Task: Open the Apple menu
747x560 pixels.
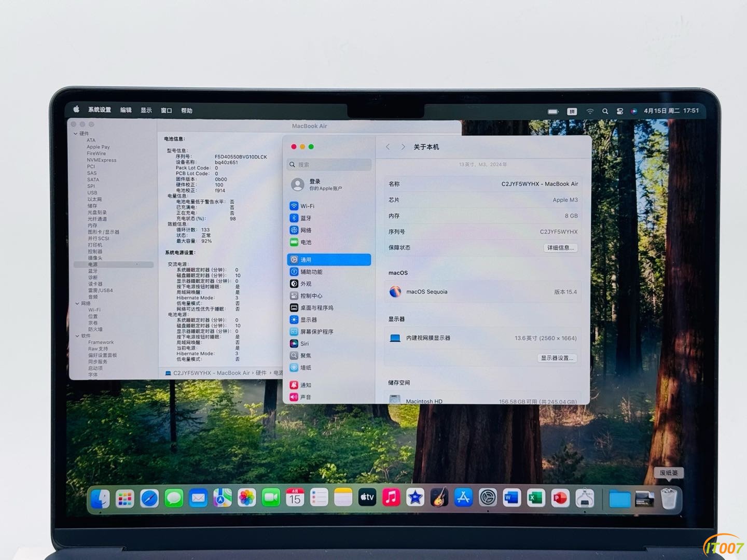Action: click(76, 109)
